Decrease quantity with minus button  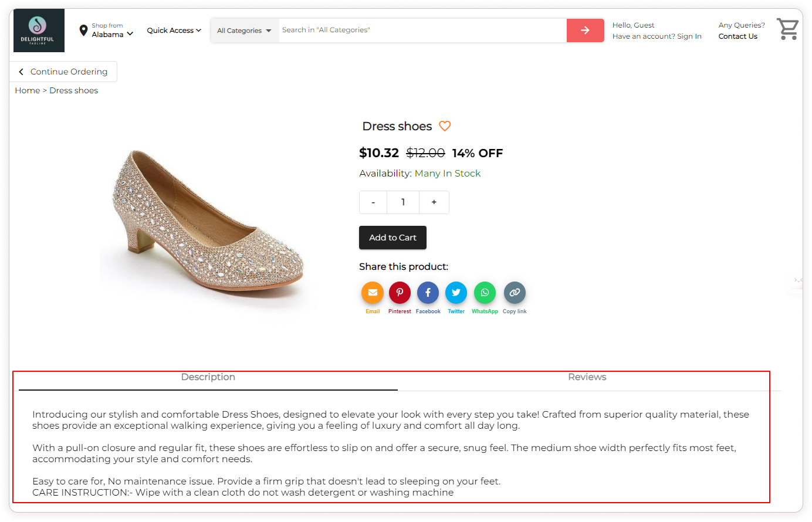(373, 202)
